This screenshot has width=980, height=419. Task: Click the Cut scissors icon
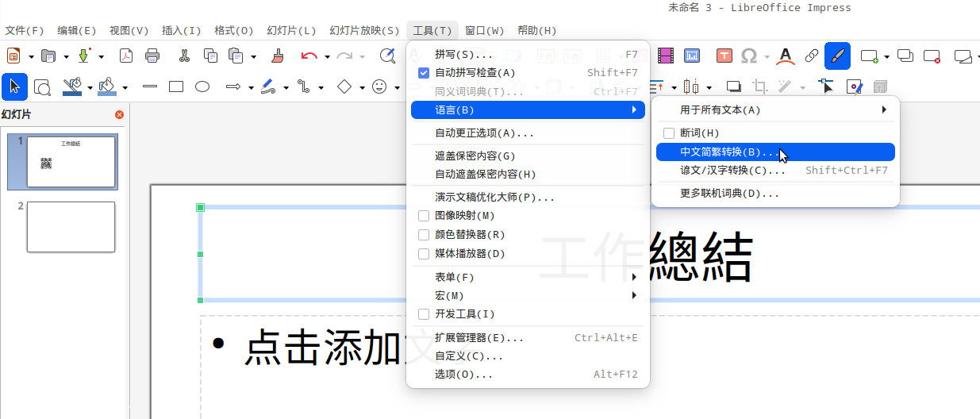[x=184, y=56]
